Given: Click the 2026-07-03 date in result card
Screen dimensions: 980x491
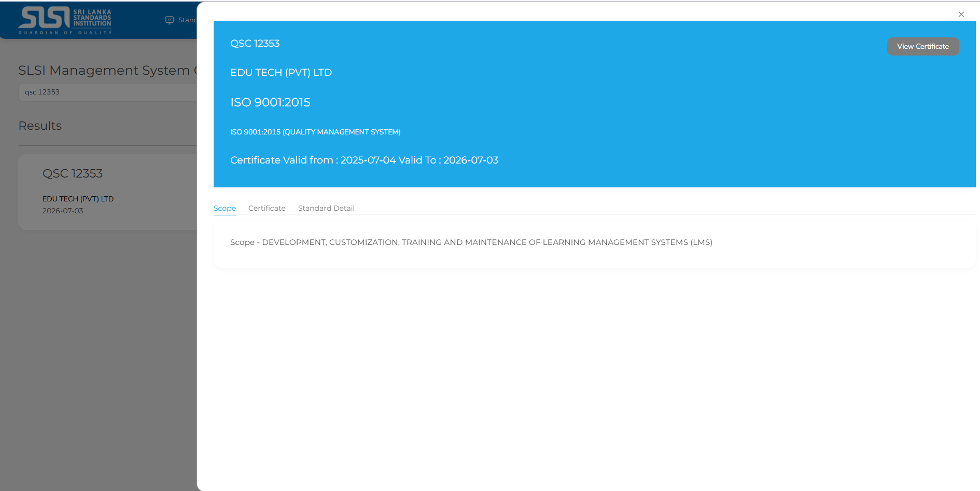Looking at the screenshot, I should (63, 211).
